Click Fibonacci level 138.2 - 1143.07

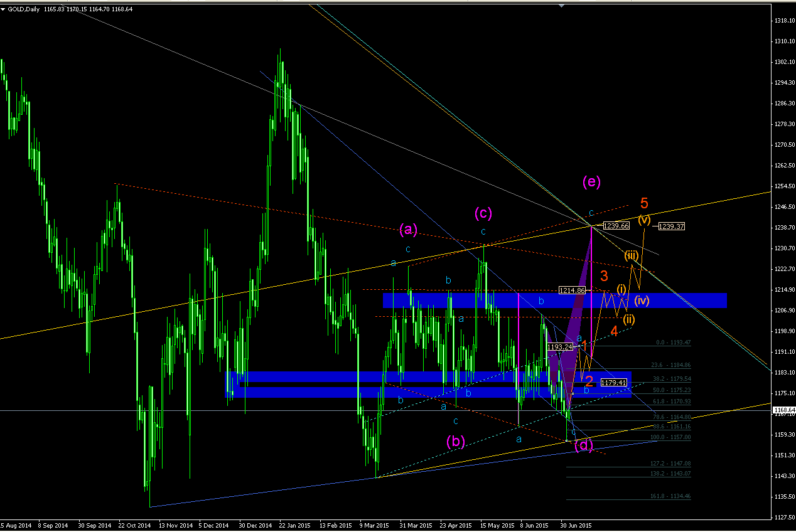click(x=669, y=473)
